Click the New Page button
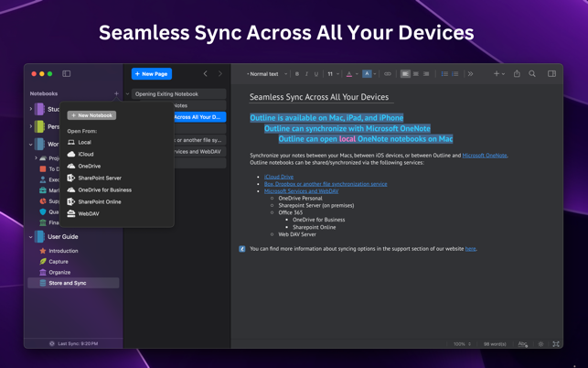Image resolution: width=588 pixels, height=368 pixels. pyautogui.click(x=152, y=74)
